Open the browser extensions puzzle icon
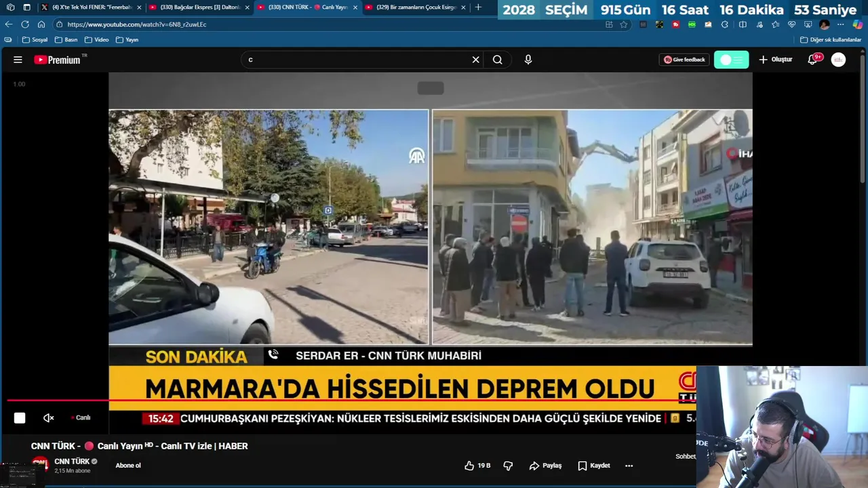868x488 pixels. [724, 24]
